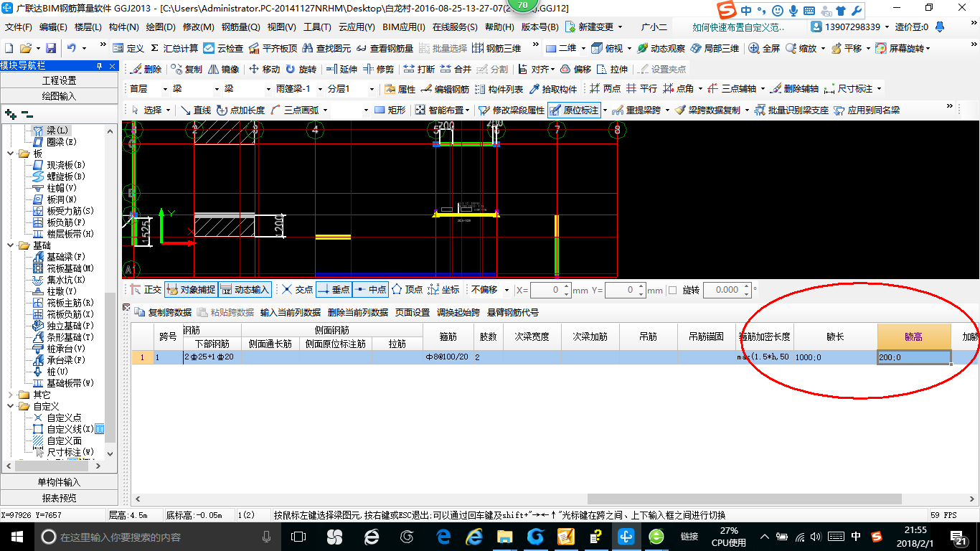Click the X coordinate input field
The width and height of the screenshot is (980, 551).
click(x=550, y=290)
